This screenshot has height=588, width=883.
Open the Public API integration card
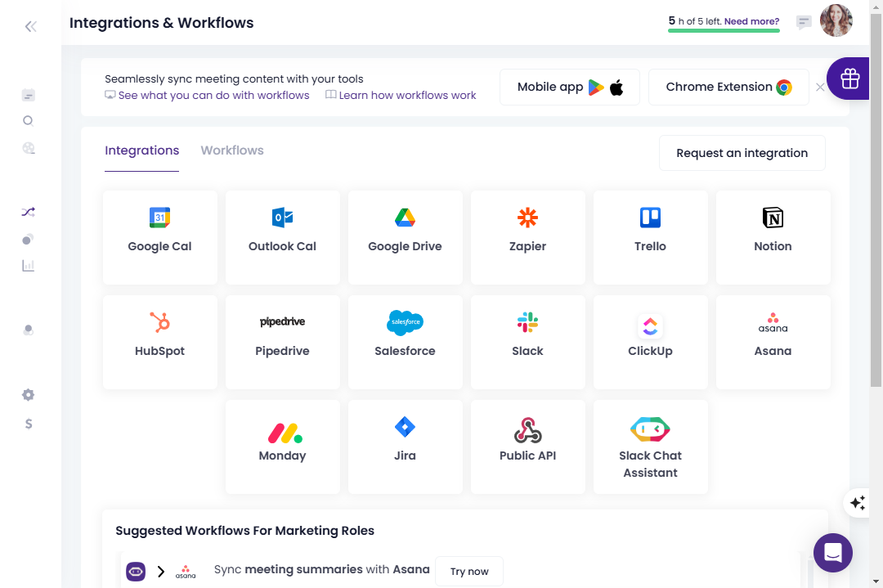pyautogui.click(x=528, y=447)
